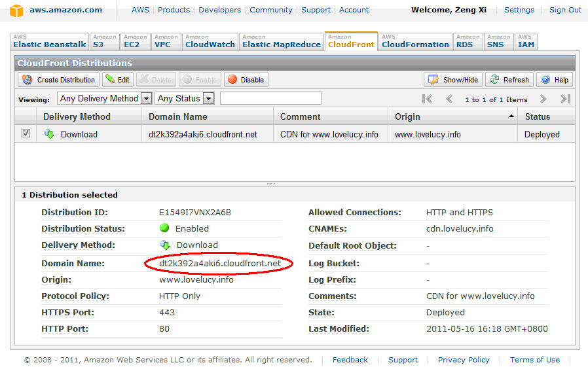
Task: Click the AWS orange cube logo
Action: coord(16,10)
